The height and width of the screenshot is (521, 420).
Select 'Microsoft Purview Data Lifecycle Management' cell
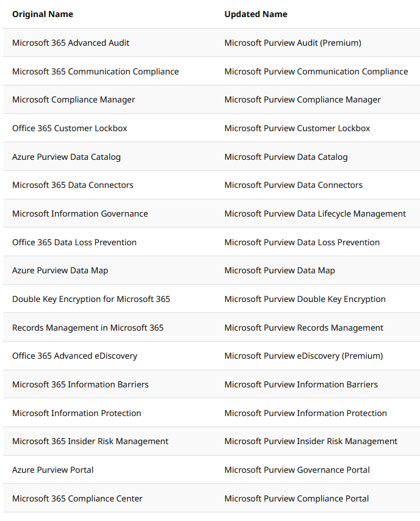315,214
